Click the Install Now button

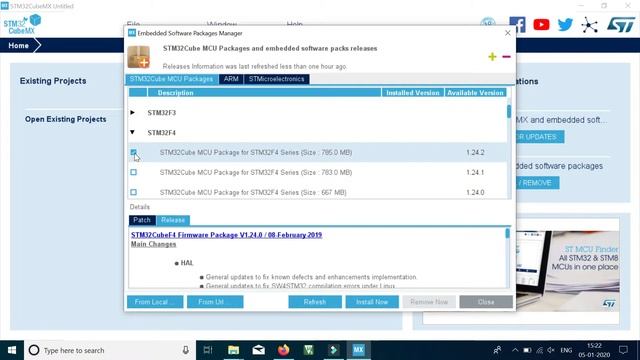(x=372, y=302)
